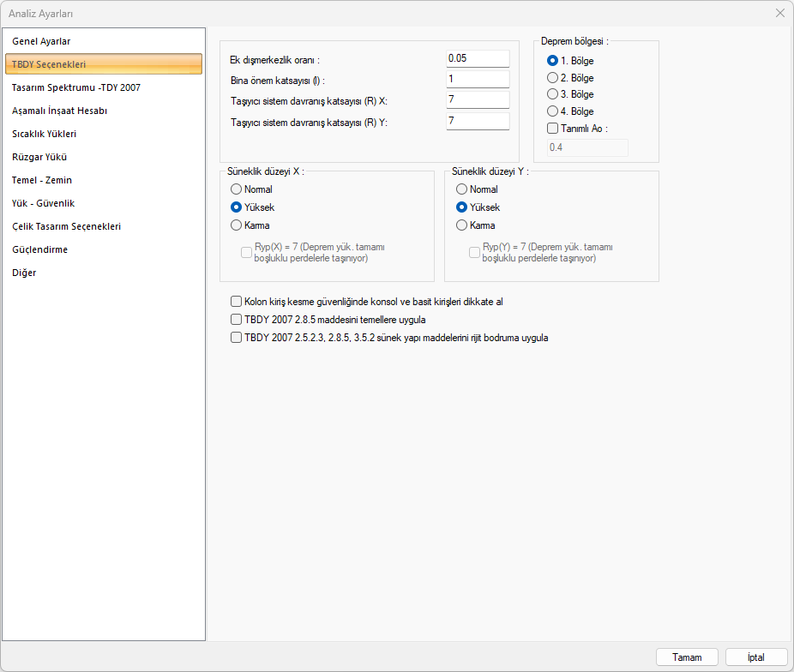794x672 pixels.
Task: Select Tasarım Spektrumu -TDY 2007 item
Action: (76, 87)
